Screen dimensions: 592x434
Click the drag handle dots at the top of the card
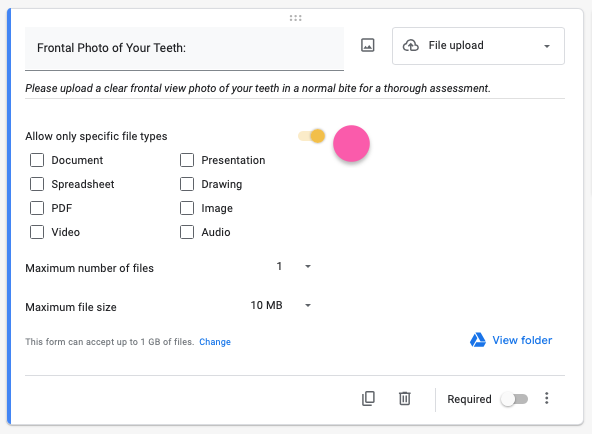(x=295, y=18)
